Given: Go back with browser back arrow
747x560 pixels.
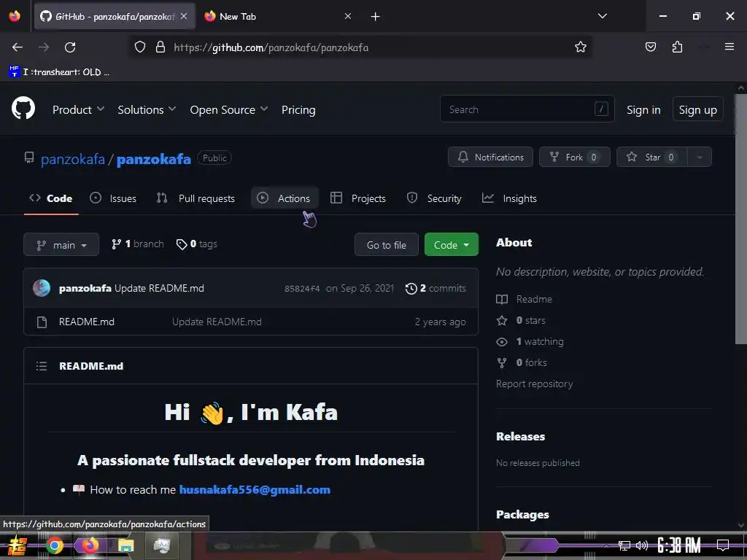Looking at the screenshot, I should pos(18,47).
